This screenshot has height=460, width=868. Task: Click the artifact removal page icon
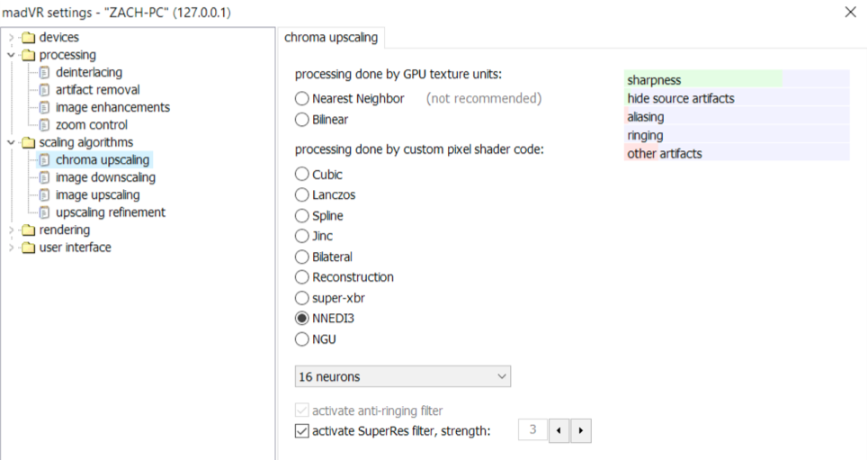coord(45,90)
